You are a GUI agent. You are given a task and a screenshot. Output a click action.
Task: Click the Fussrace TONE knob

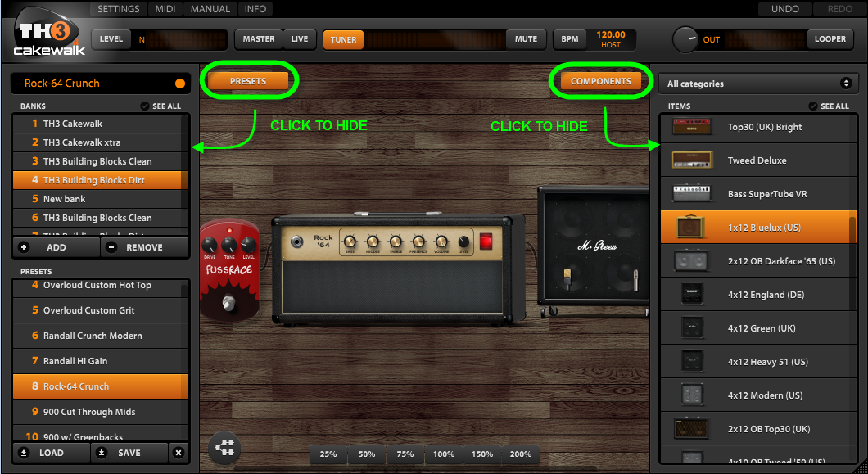click(x=229, y=245)
